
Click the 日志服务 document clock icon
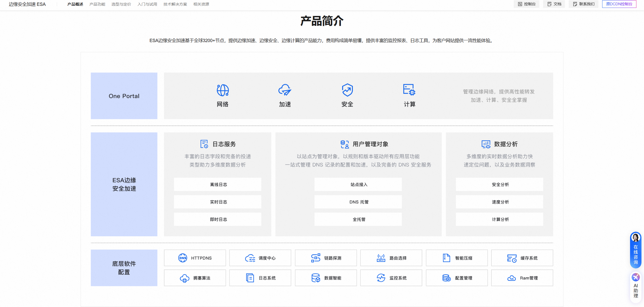[204, 144]
